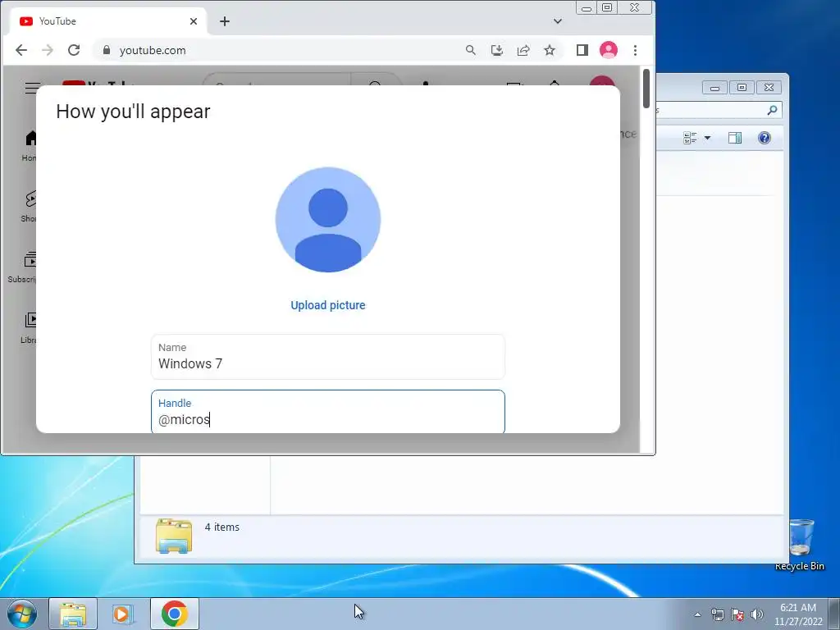
Task: Click the 4 items status text
Action: [x=221, y=527]
